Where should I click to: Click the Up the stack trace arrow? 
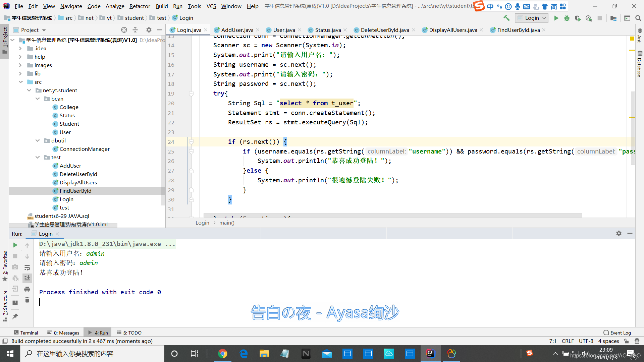point(27,245)
